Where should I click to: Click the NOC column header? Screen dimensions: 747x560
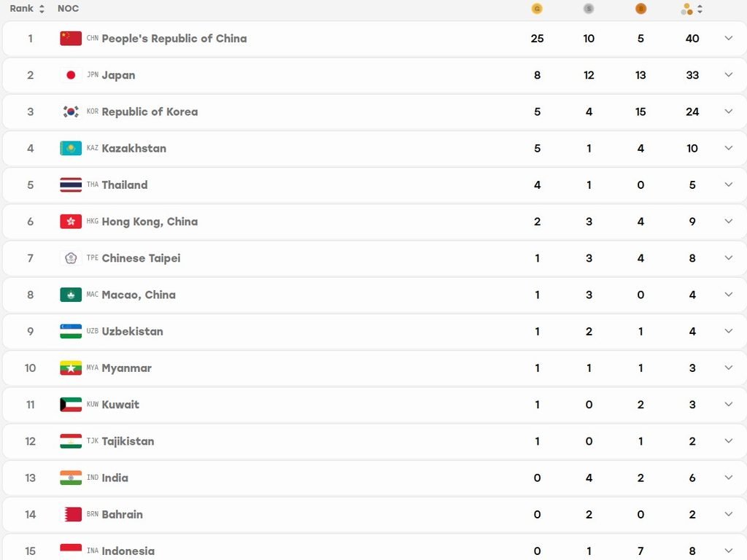click(x=68, y=9)
